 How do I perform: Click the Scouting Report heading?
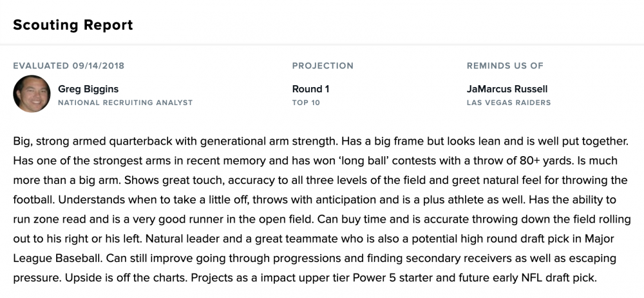coord(73,25)
